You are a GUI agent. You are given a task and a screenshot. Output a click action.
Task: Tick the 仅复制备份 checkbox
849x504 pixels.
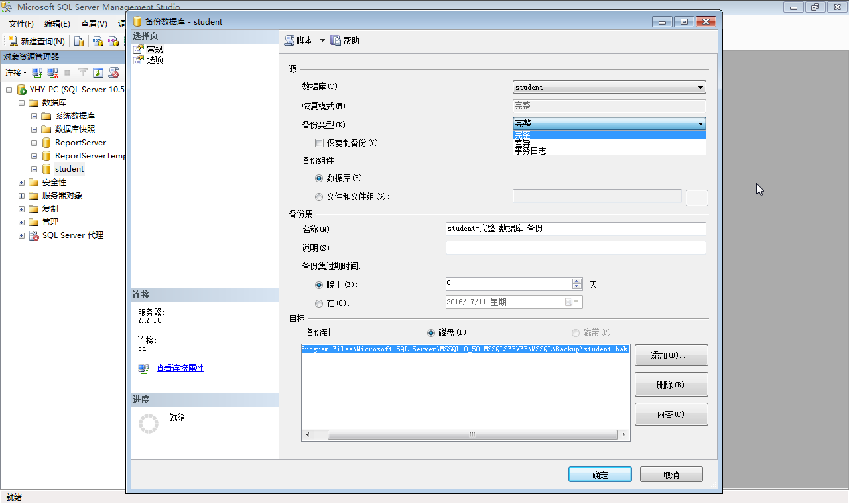pos(320,143)
